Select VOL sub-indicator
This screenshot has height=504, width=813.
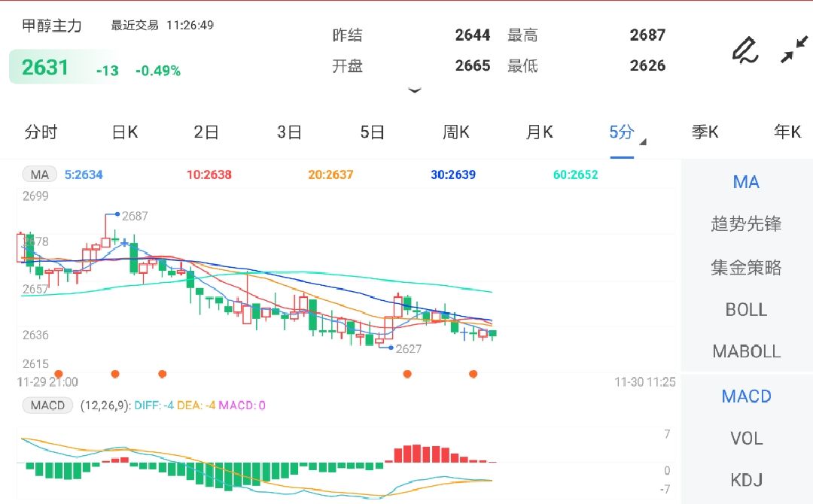coord(746,439)
